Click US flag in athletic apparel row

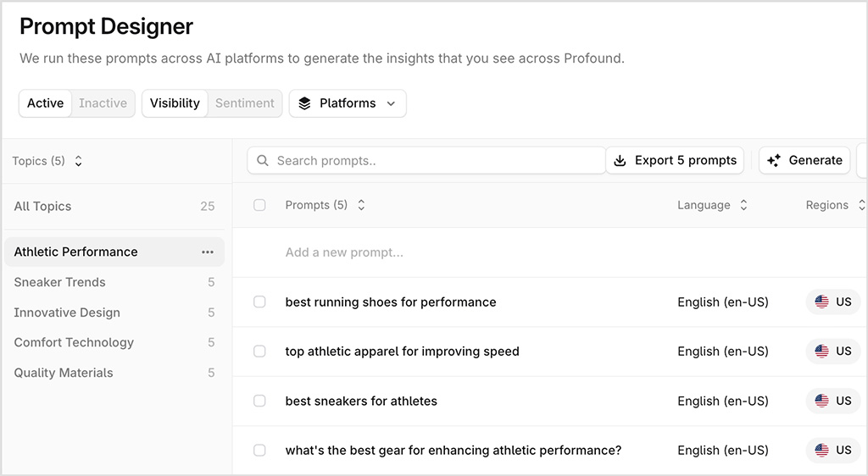coord(822,351)
